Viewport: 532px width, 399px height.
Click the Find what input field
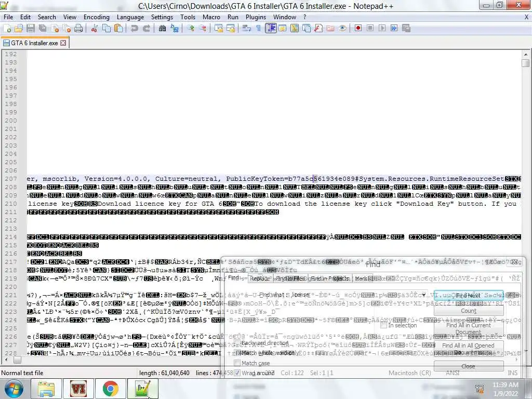[x=359, y=295]
